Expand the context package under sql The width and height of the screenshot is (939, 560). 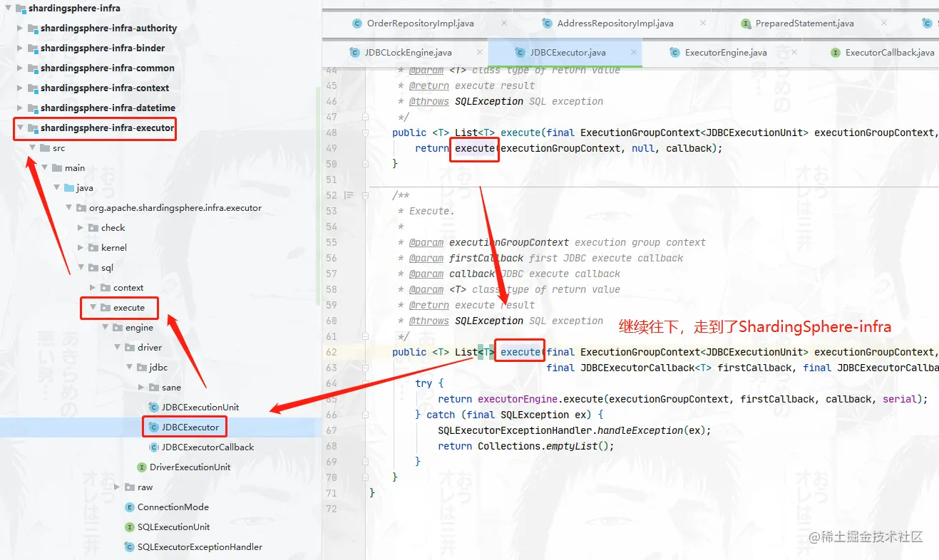coord(93,288)
